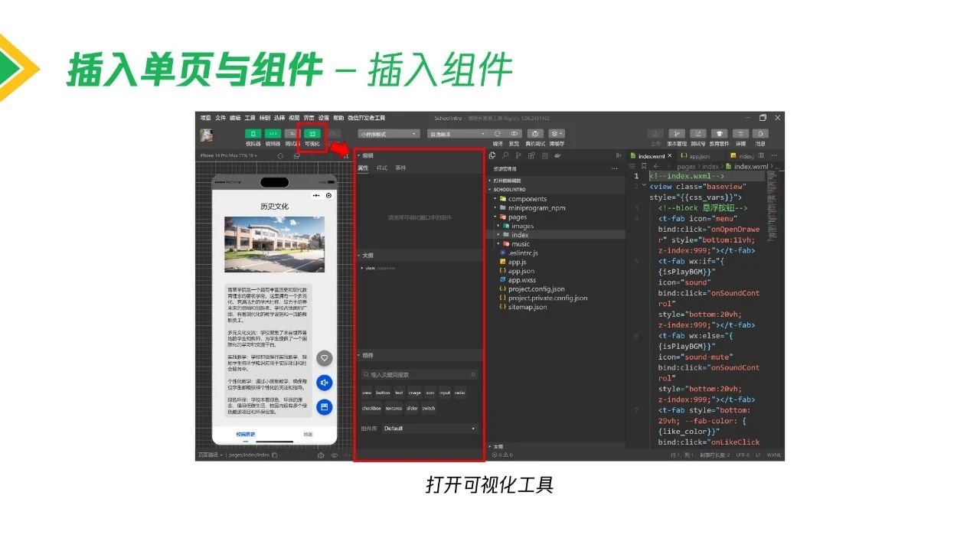
Task: Click the user avatar in toolbar
Action: [x=207, y=135]
